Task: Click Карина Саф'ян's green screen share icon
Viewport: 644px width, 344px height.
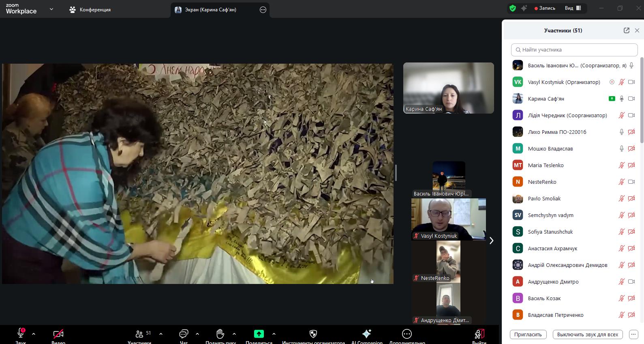Action: pyautogui.click(x=612, y=99)
